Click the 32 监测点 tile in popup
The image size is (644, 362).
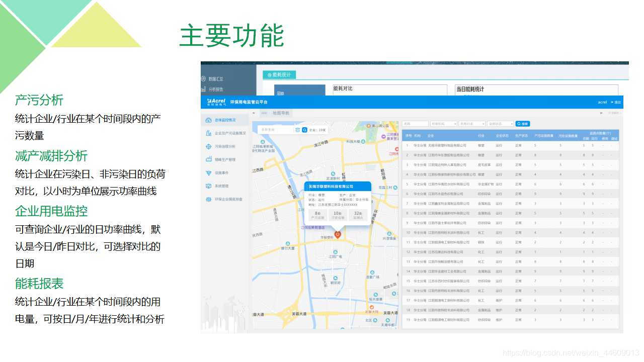(358, 215)
